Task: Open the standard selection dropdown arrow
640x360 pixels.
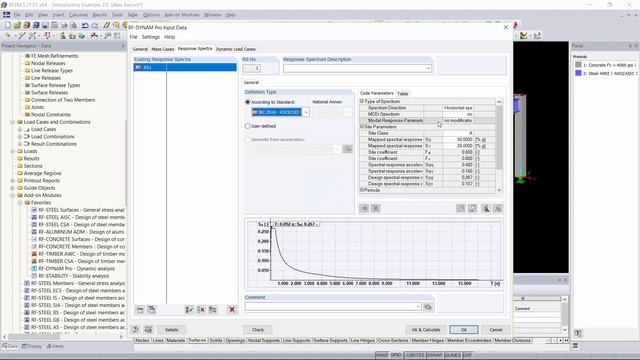Action: (306, 112)
